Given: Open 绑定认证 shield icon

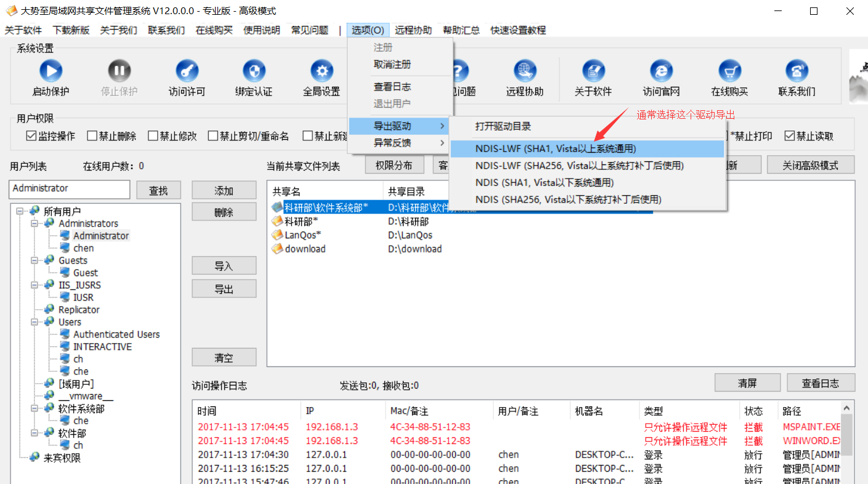Looking at the screenshot, I should tap(254, 71).
